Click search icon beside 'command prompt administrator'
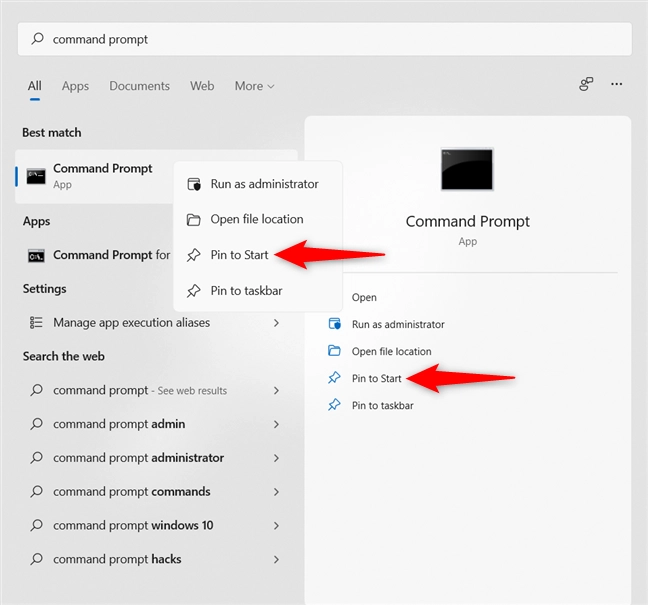This screenshot has height=605, width=648. click(36, 458)
